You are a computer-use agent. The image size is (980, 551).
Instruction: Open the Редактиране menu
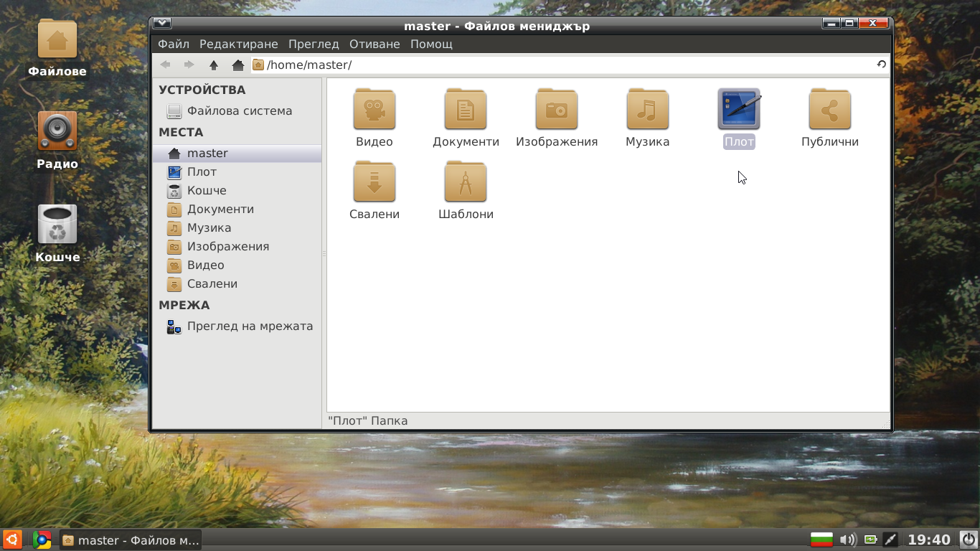coord(239,44)
